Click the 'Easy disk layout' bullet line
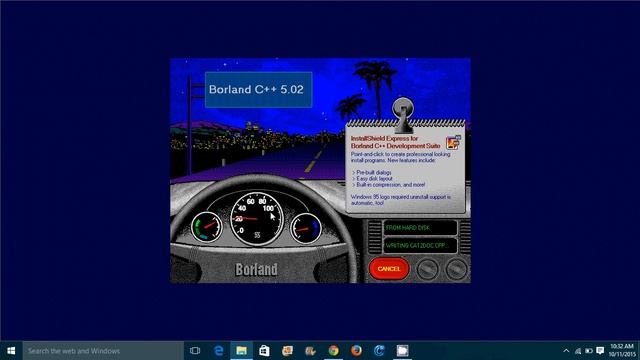This screenshot has width=640, height=360. point(372,179)
